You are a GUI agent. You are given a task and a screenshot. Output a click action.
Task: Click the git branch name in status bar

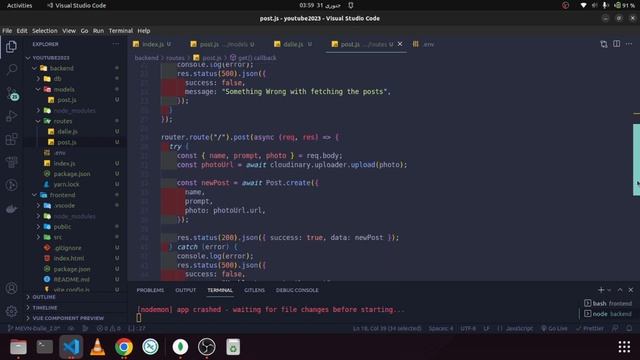(34, 328)
